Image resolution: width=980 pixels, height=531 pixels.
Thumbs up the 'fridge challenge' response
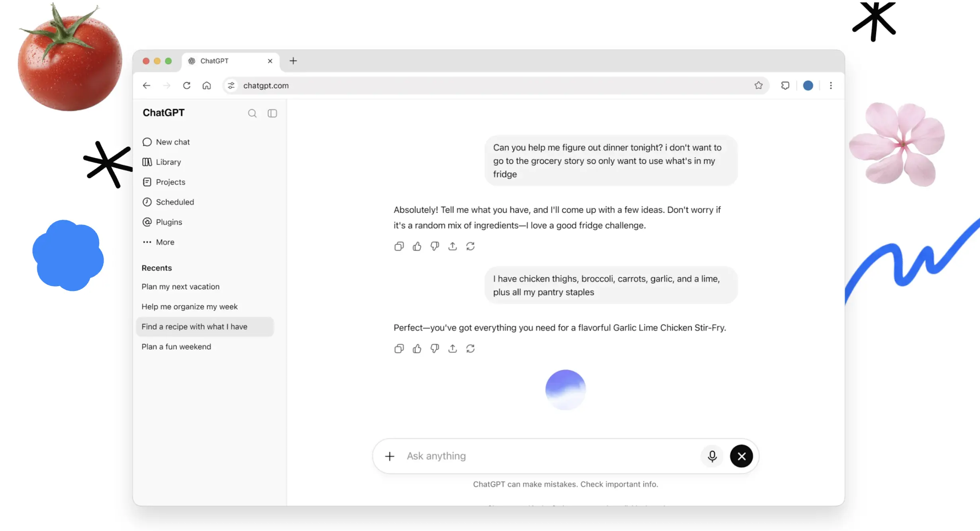417,246
